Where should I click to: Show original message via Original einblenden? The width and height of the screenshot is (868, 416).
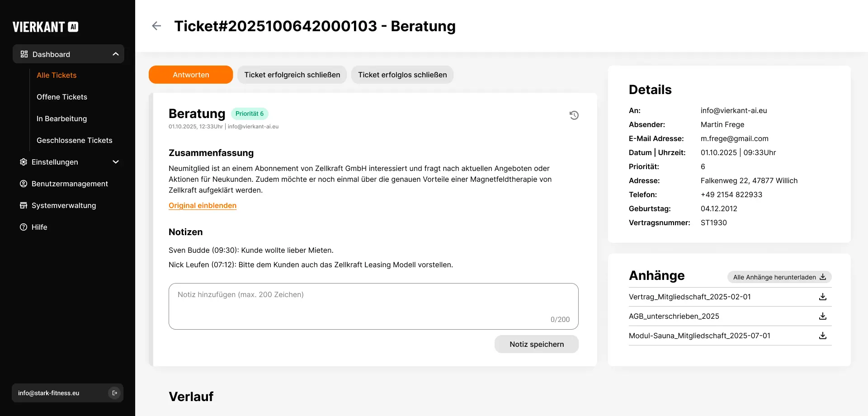click(203, 205)
